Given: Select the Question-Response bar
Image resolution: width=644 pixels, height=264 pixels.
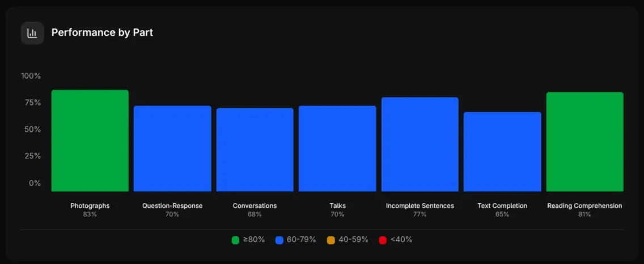Looking at the screenshot, I should point(172,149).
